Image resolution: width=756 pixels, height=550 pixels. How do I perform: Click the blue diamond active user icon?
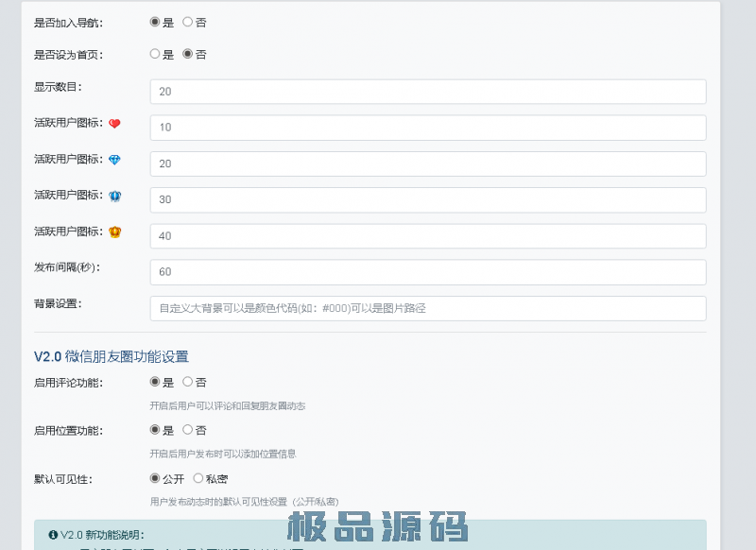(114, 160)
